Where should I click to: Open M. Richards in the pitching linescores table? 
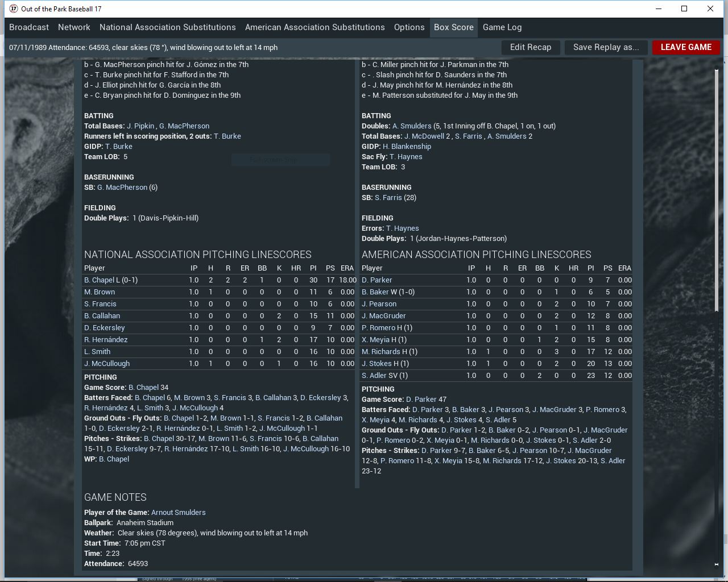coord(381,352)
